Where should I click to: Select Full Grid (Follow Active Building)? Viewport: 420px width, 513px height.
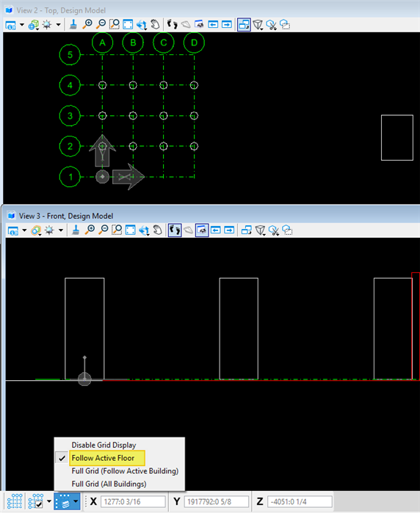(x=125, y=470)
